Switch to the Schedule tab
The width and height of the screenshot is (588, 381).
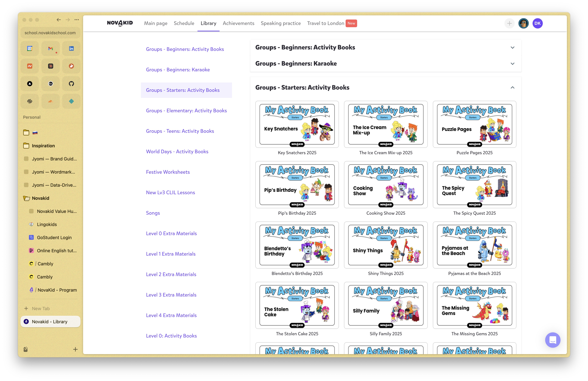184,23
